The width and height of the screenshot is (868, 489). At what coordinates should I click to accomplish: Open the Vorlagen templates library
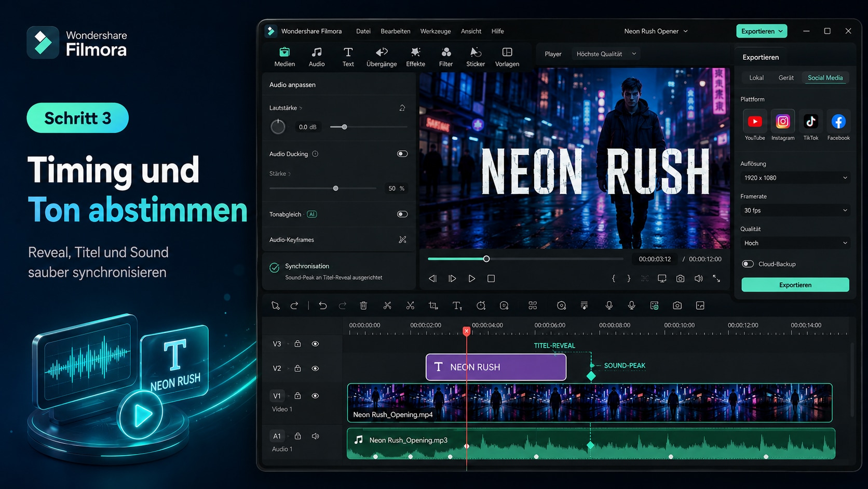click(x=507, y=57)
